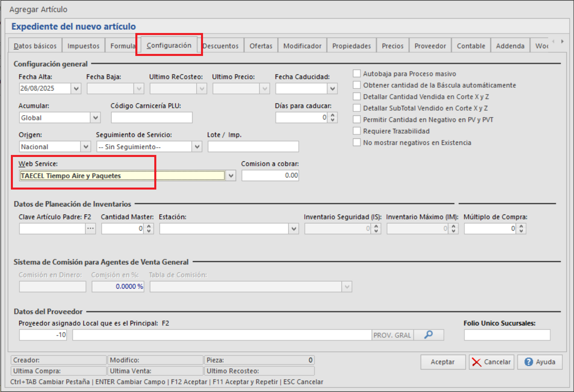
Task: Open the Proveedor tab
Action: (x=430, y=46)
